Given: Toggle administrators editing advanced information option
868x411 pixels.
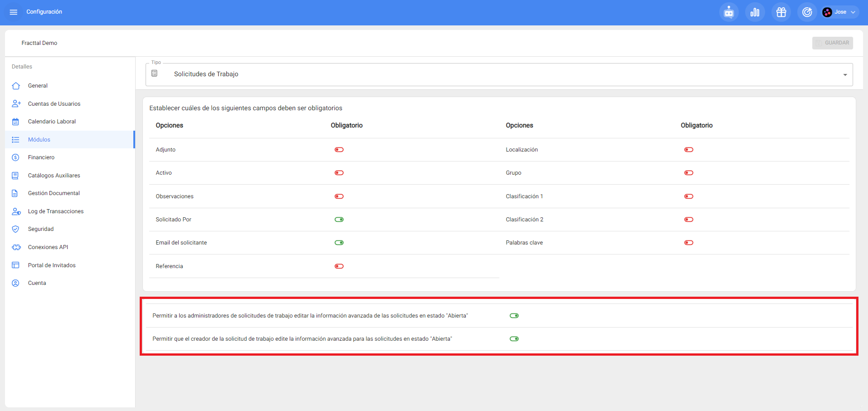Looking at the screenshot, I should tap(514, 316).
